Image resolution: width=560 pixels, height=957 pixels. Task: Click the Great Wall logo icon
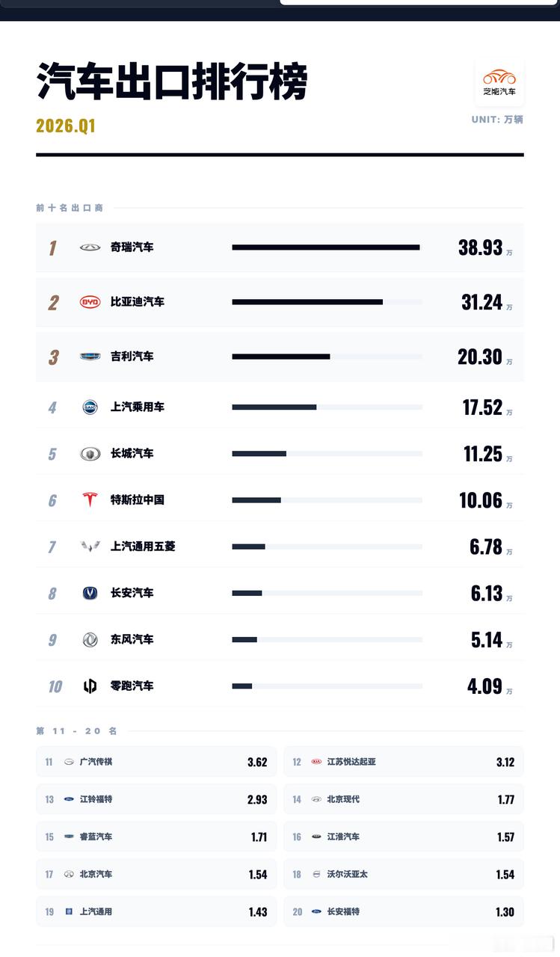[x=90, y=453]
